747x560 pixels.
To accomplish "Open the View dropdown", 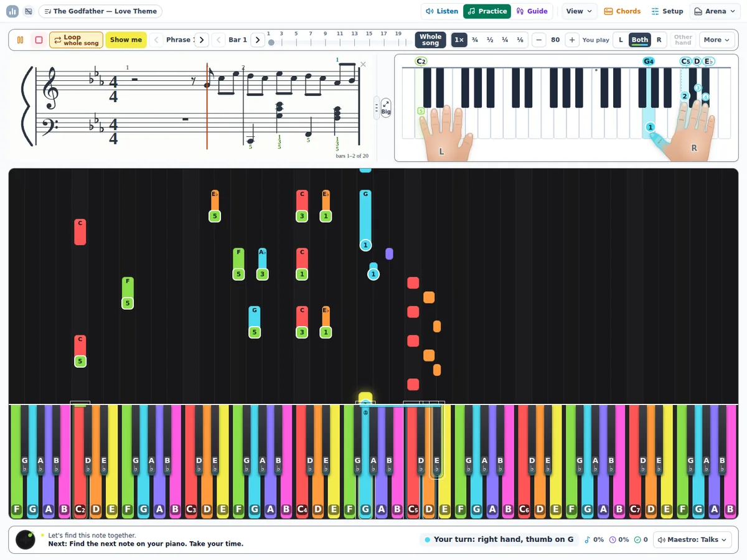I will click(x=580, y=11).
